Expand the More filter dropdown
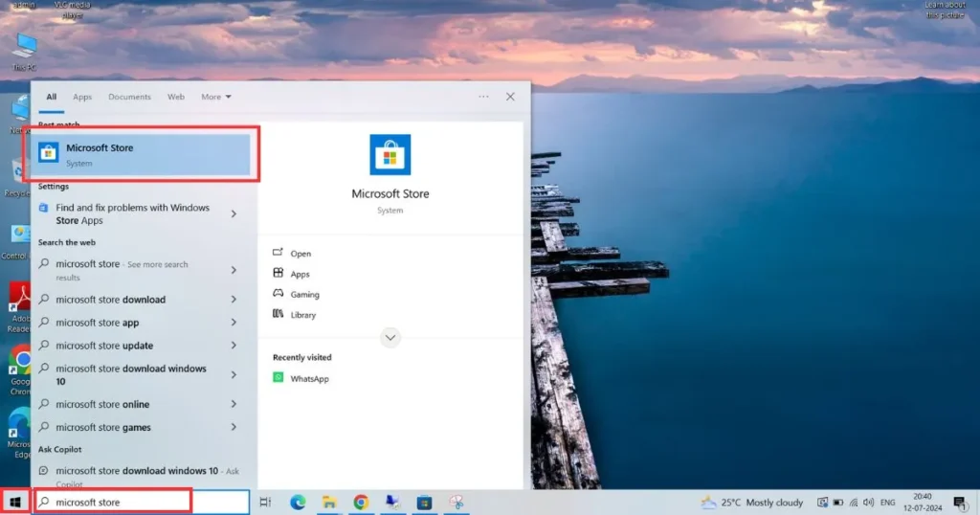This screenshot has width=980, height=515. (216, 97)
